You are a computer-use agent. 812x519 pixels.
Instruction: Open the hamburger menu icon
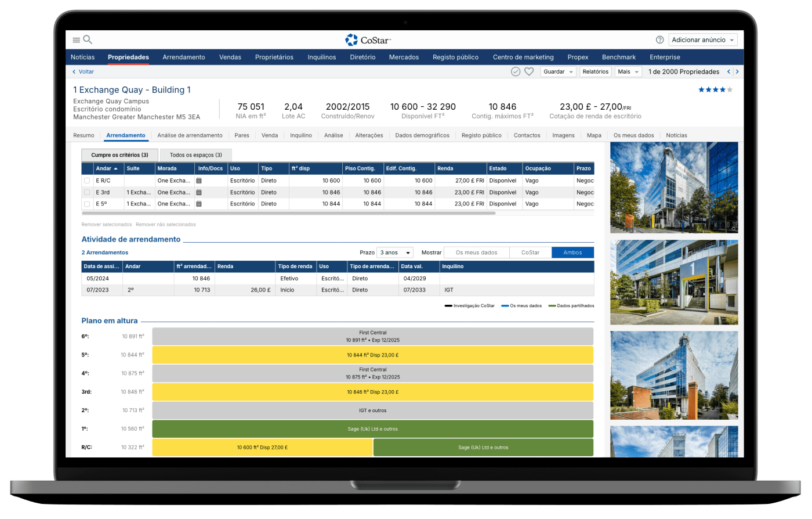click(76, 40)
